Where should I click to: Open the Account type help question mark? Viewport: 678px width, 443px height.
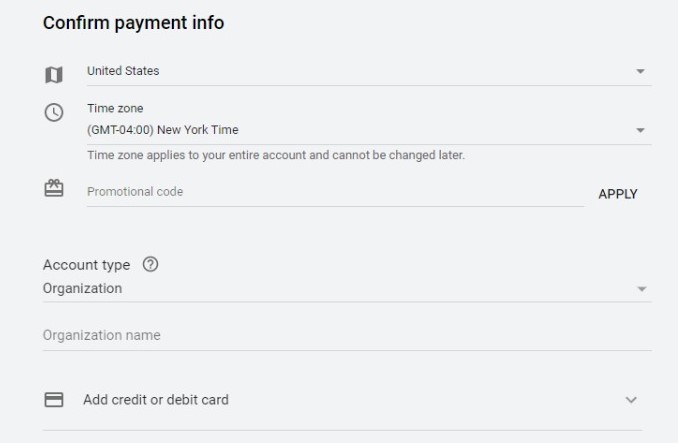click(x=151, y=265)
